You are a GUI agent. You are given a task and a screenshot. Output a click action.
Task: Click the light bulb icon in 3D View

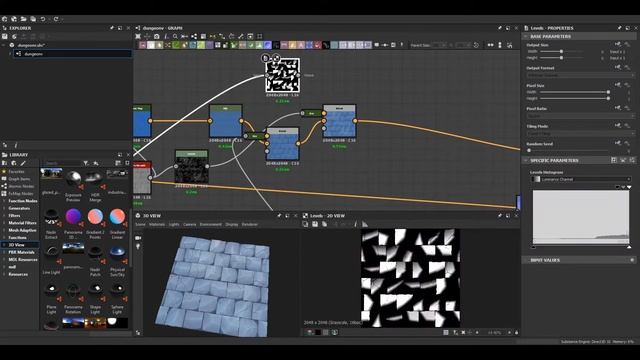click(x=138, y=246)
